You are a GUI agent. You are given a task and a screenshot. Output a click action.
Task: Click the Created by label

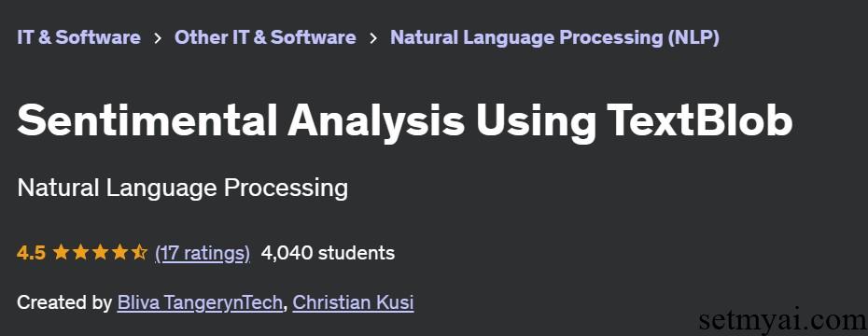64,302
